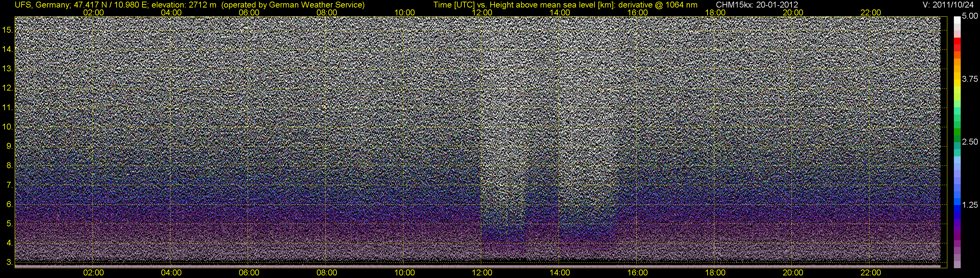Click the 12. km height axis label
The image size is (980, 278).
coord(8,88)
